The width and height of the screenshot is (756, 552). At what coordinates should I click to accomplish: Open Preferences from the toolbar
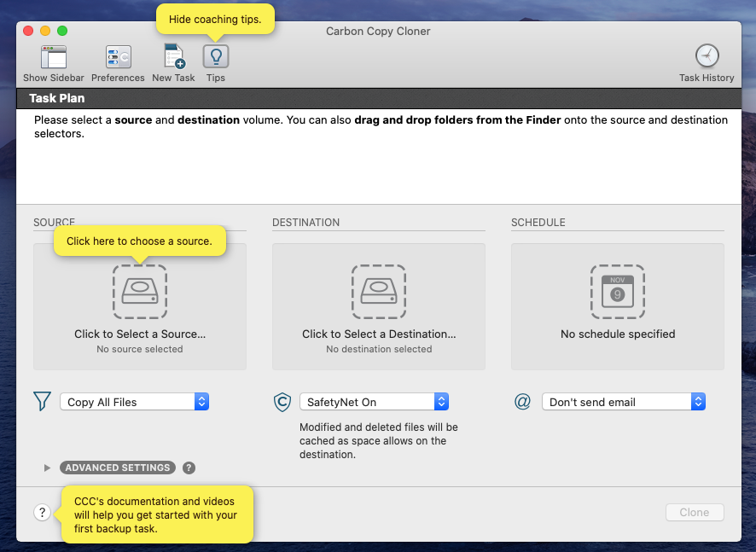(x=118, y=58)
